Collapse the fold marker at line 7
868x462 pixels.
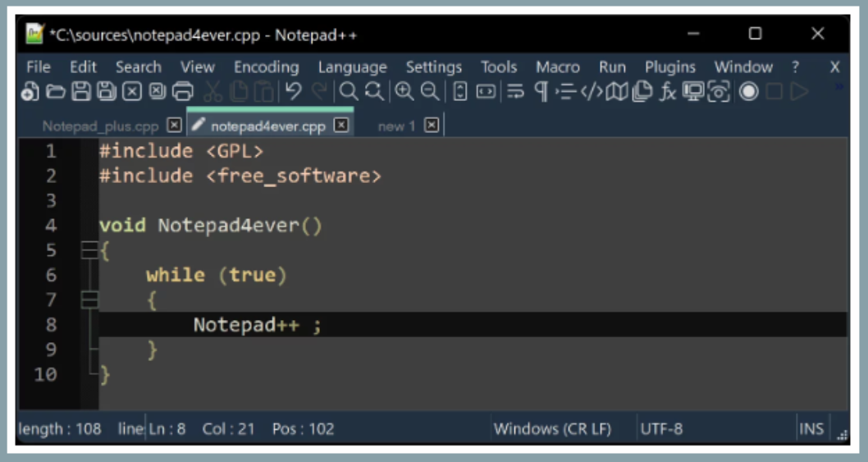(89, 300)
